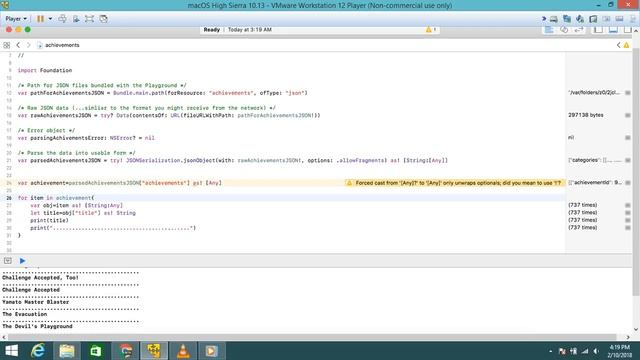Click the jump bar warning icon on the right
This screenshot has height=360, width=640.
[626, 45]
